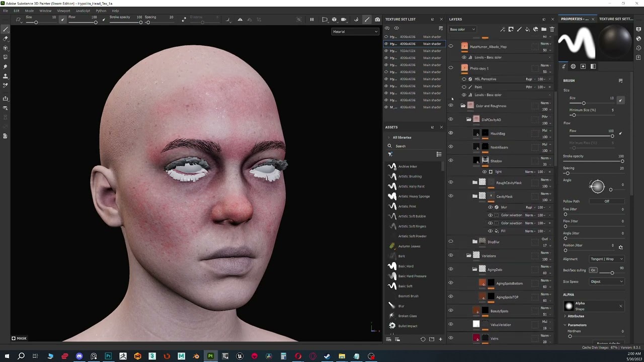
Task: Select the Artistic Heavy Sponge brush
Action: (414, 196)
